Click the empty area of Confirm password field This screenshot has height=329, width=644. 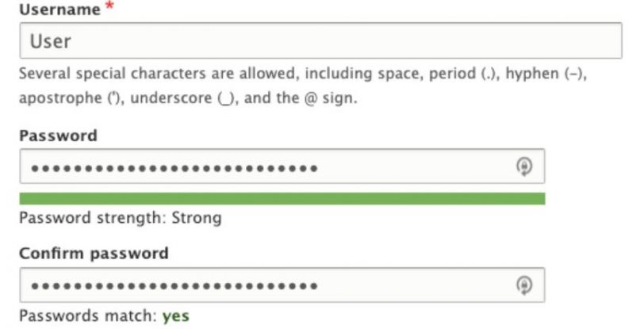pyautogui.click(x=412, y=285)
